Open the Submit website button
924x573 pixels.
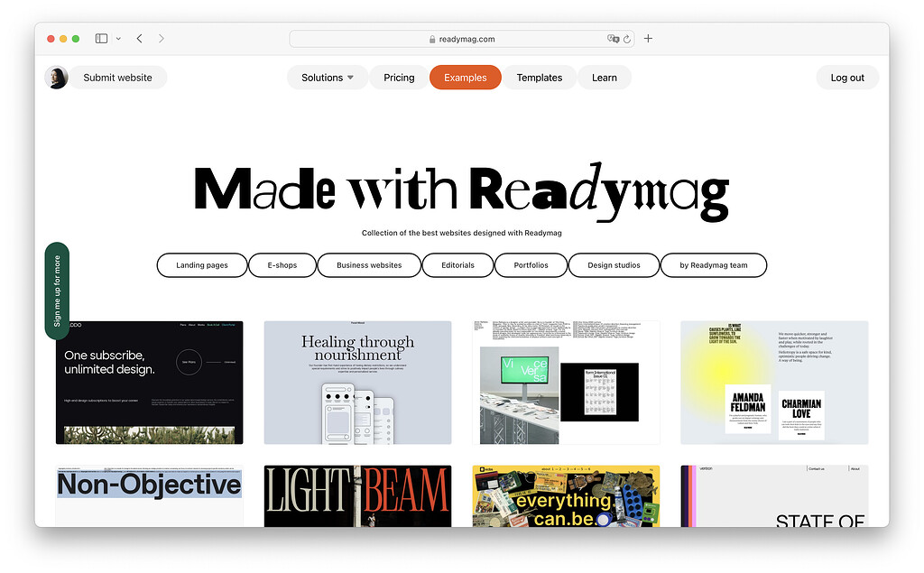click(x=118, y=78)
